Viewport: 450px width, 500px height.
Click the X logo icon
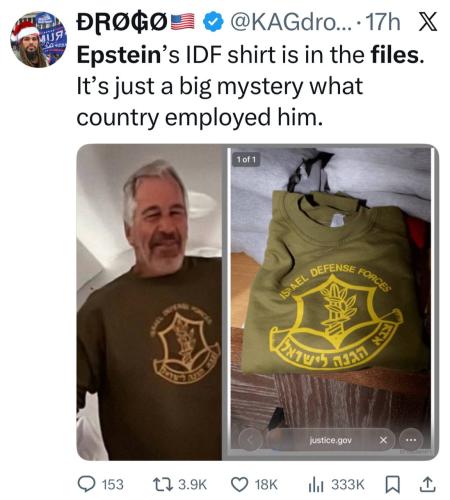pyautogui.click(x=427, y=22)
